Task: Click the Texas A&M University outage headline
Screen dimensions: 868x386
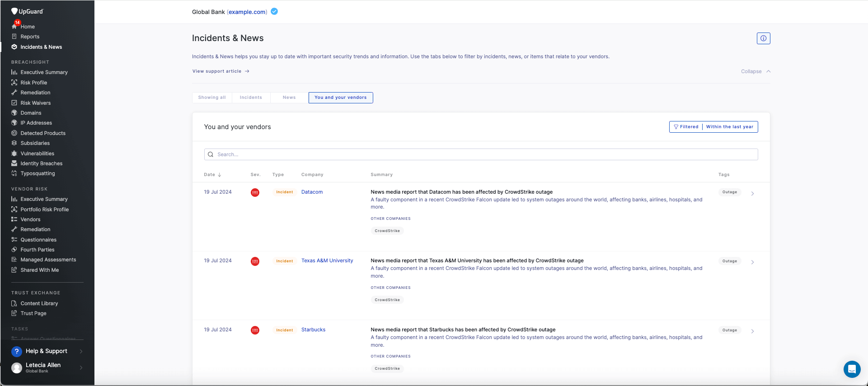Action: click(477, 260)
